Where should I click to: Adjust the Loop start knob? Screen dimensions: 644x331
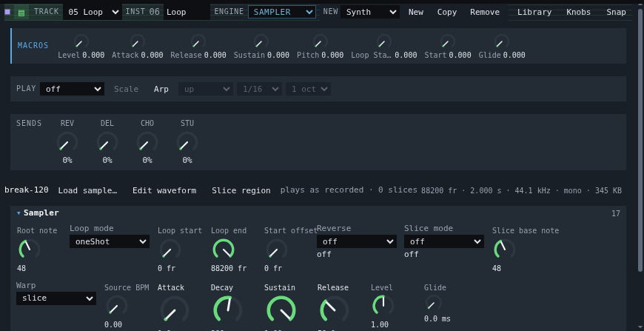[x=170, y=249]
